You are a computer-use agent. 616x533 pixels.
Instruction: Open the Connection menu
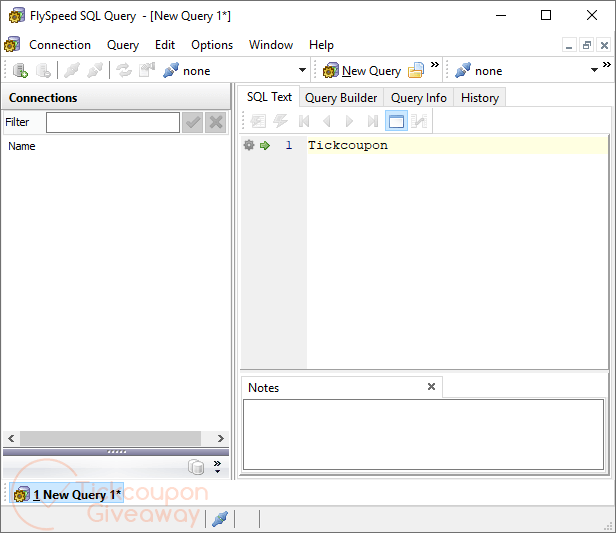coord(60,45)
